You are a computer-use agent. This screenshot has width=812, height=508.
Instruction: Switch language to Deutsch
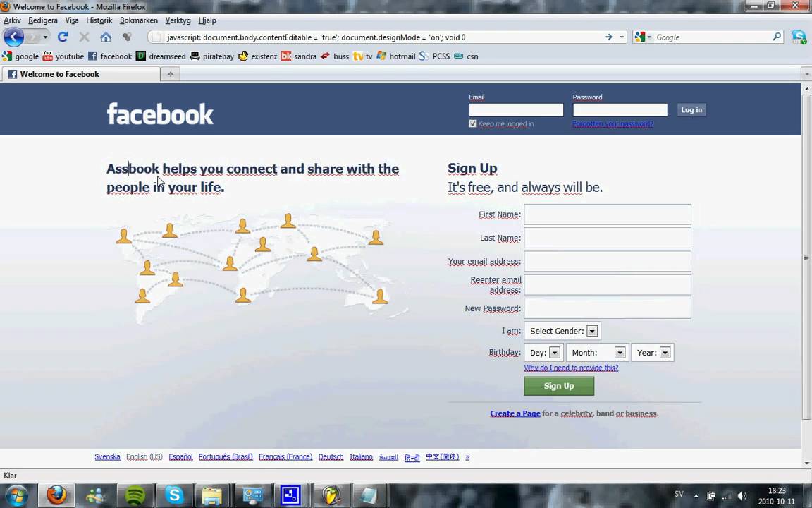click(331, 456)
